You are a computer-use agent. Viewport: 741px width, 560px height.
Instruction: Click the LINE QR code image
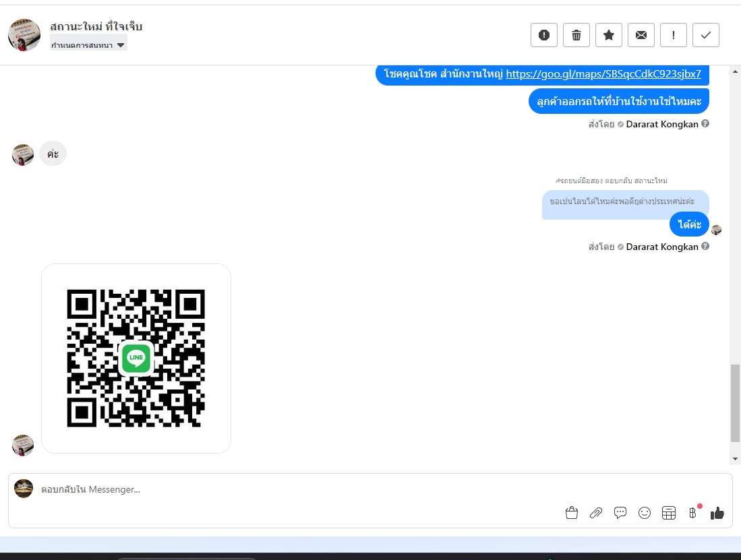pyautogui.click(x=136, y=359)
